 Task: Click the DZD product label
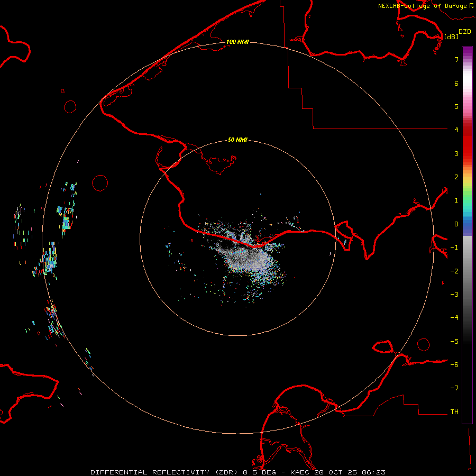[x=465, y=32]
